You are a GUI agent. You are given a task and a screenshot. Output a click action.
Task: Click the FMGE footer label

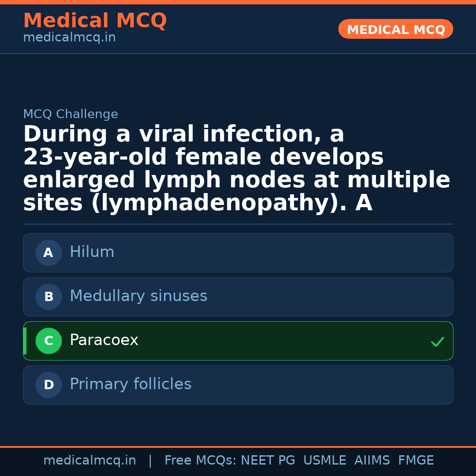coord(416,461)
